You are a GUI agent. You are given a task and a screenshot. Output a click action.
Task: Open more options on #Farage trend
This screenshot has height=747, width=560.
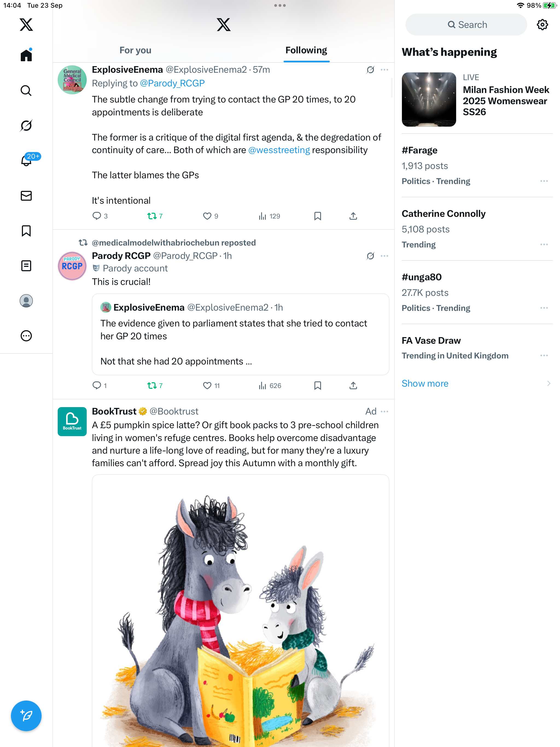[x=544, y=181]
